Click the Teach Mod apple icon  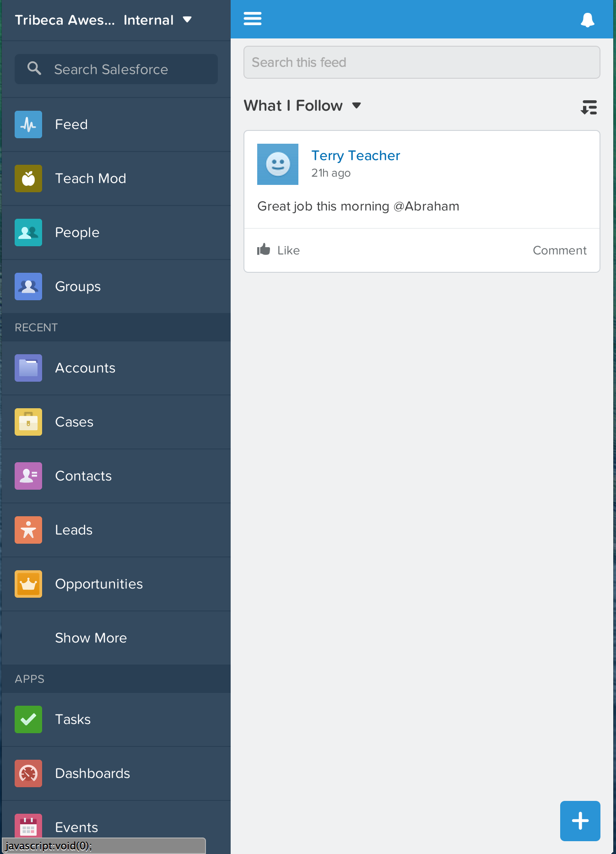tap(28, 178)
